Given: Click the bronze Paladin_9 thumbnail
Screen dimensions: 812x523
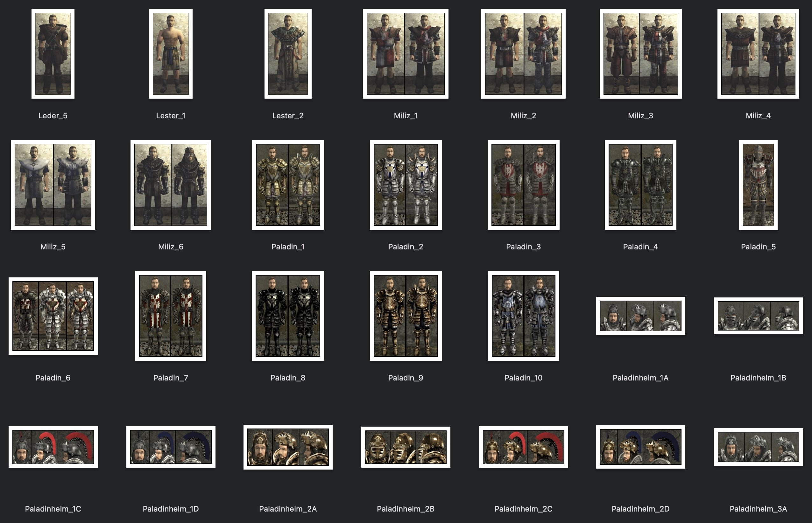Looking at the screenshot, I should point(406,316).
